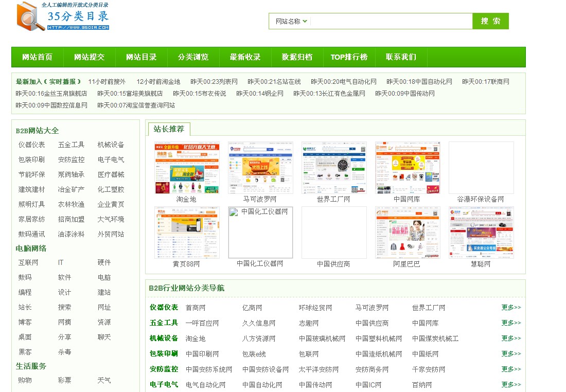The image size is (566, 392).
Task: Select the 阿里巴巴 preview thumbnail
Action: tap(408, 233)
